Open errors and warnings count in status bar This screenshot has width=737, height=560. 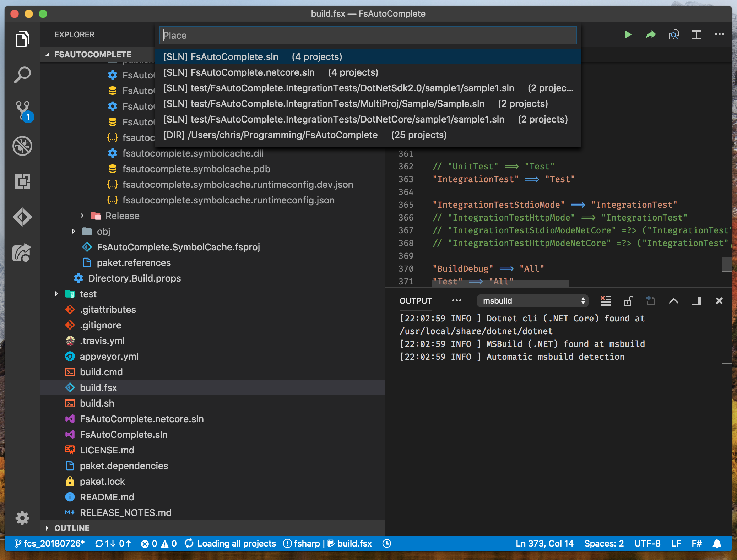[x=159, y=544]
